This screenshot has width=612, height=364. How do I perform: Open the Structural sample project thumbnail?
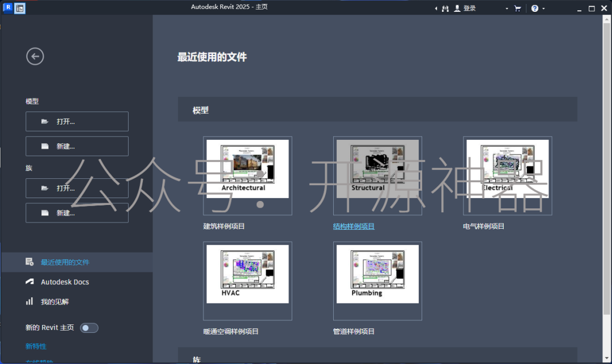click(377, 175)
